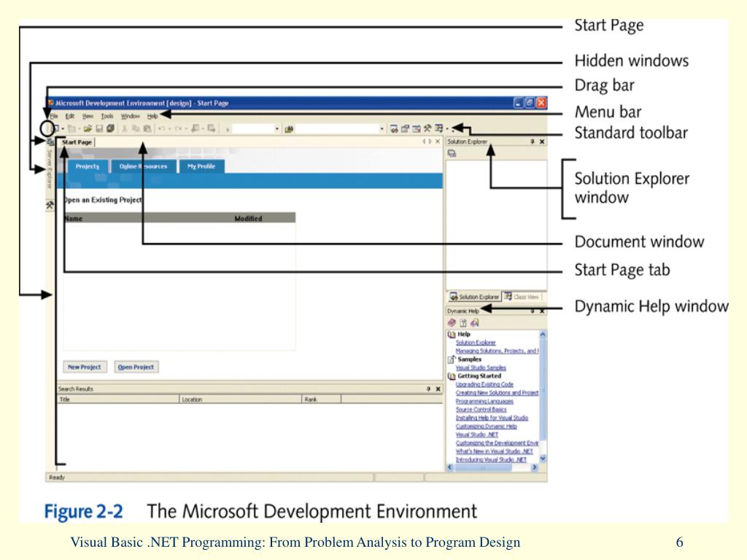Select the Start Page document tab
747x560 pixels.
click(x=77, y=142)
